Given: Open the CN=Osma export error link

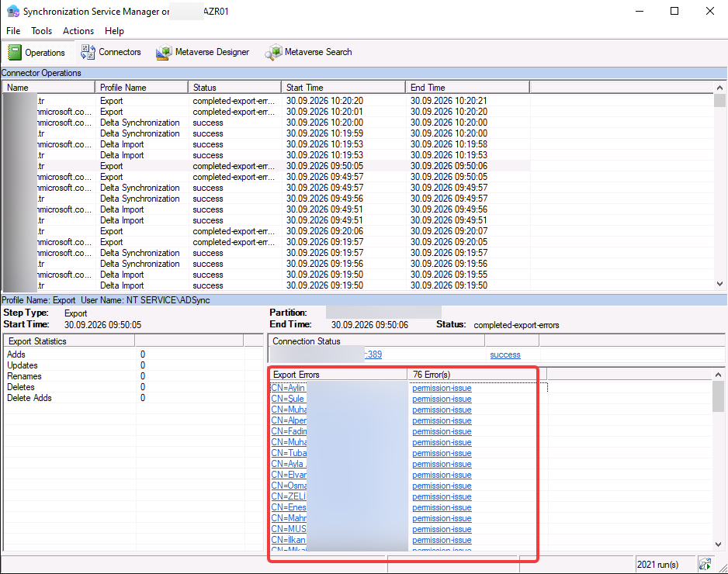Looking at the screenshot, I should click(x=289, y=486).
